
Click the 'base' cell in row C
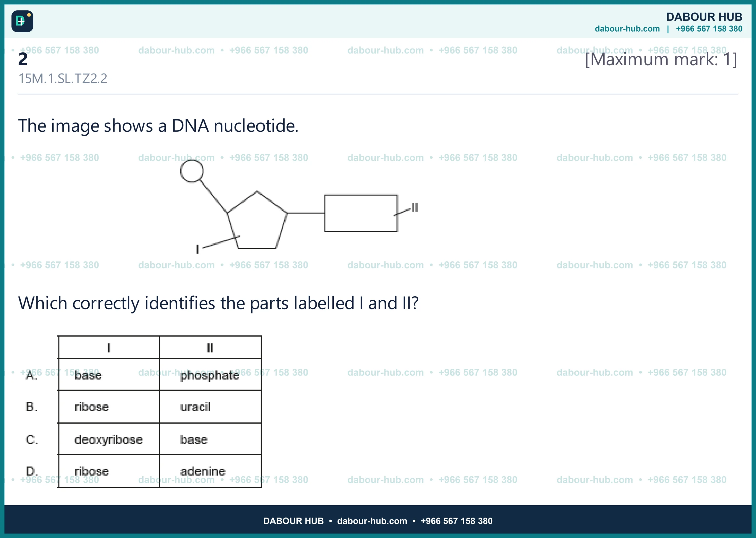[x=210, y=439]
